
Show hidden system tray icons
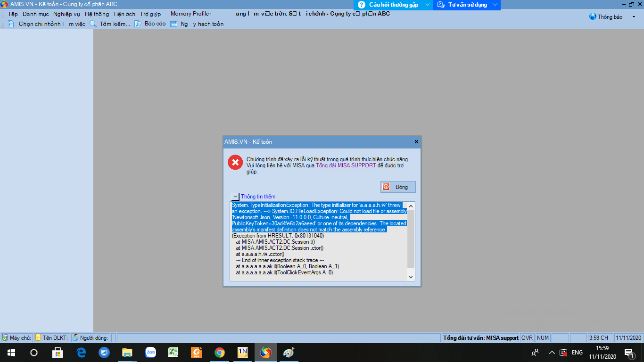552,353
